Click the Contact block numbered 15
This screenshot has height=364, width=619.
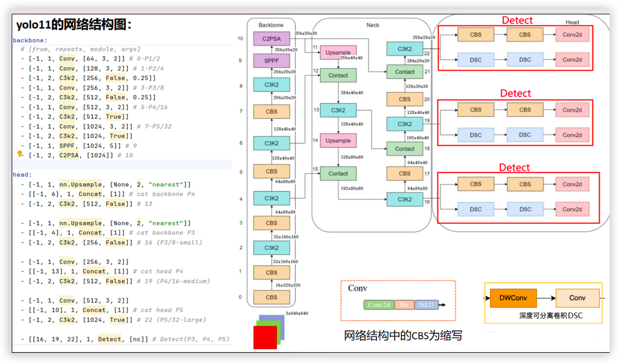(338, 173)
